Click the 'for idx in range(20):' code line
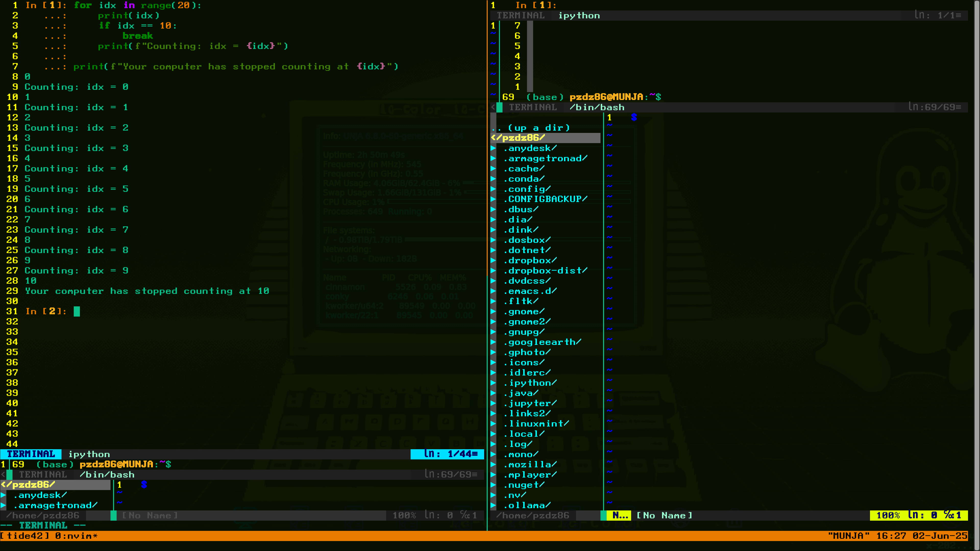 [137, 5]
